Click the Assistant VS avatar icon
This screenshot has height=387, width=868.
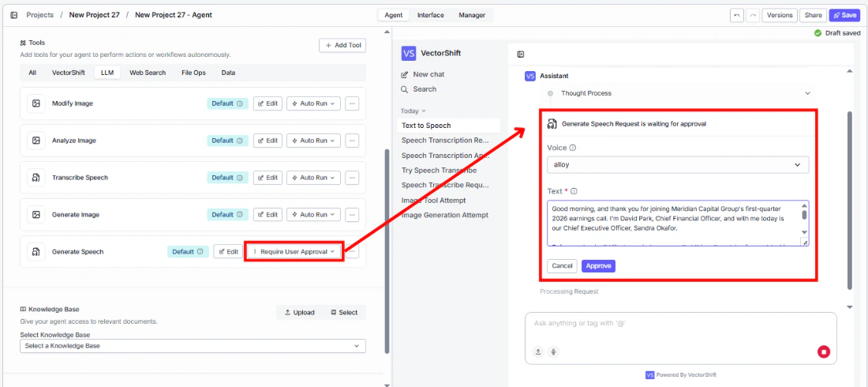(x=529, y=76)
